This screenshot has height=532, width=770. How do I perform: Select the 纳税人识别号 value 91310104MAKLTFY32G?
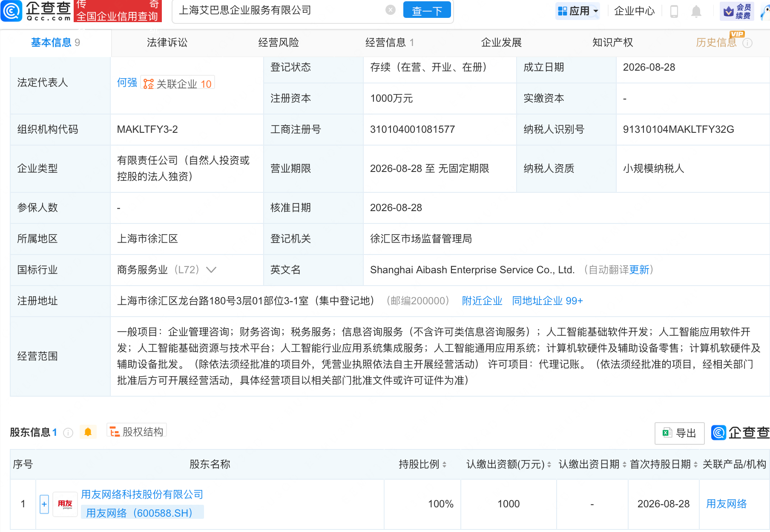pos(678,129)
